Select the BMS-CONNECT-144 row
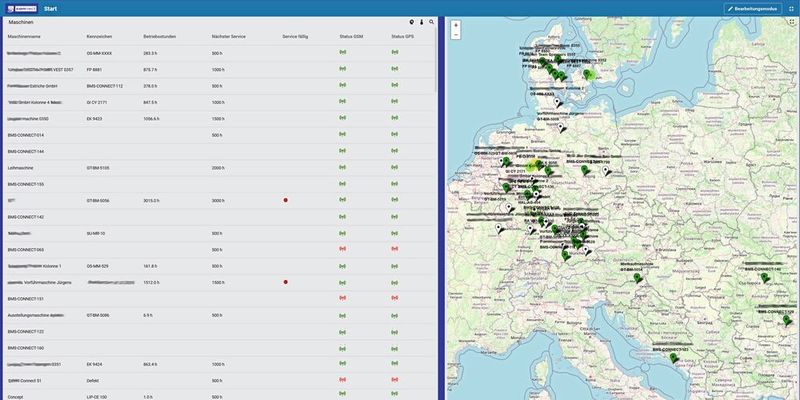The width and height of the screenshot is (800, 400). pyautogui.click(x=220, y=151)
